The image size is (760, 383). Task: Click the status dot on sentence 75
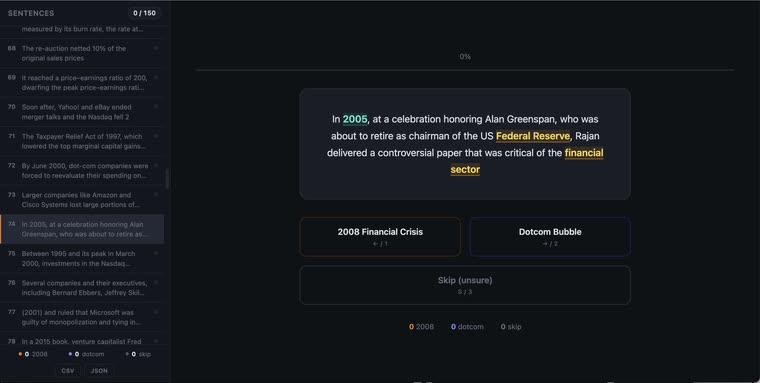point(156,253)
